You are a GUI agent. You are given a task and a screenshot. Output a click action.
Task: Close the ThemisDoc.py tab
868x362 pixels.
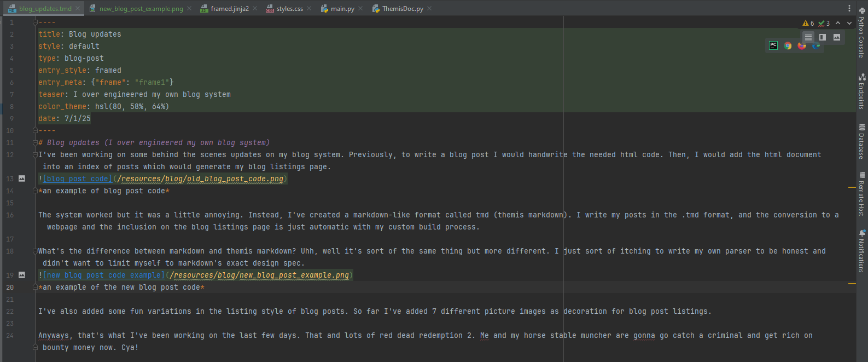(x=429, y=8)
